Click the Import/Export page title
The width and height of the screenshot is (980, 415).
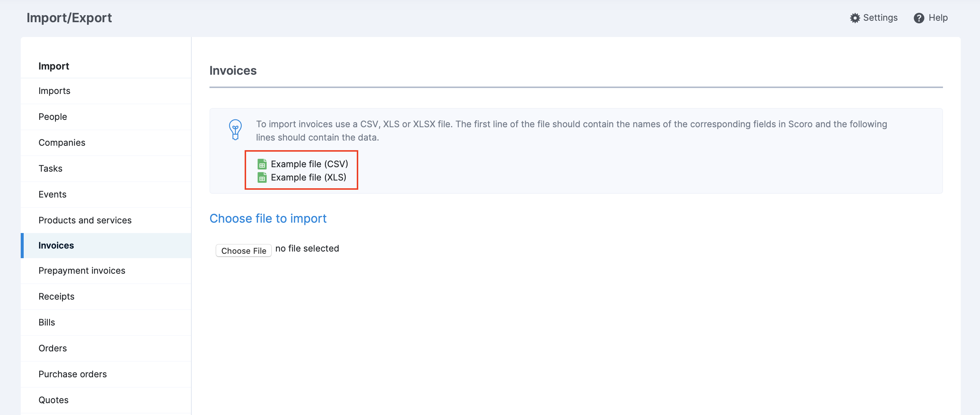(x=69, y=18)
